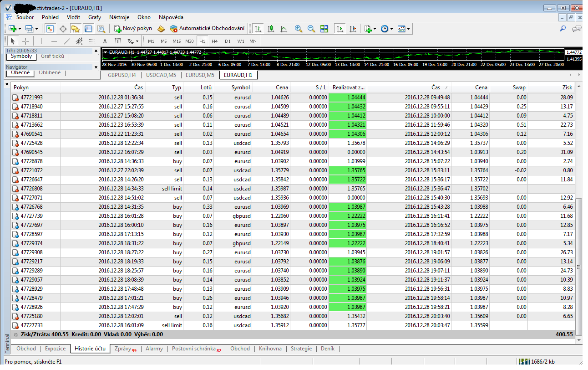Select the text label 'A' tool
This screenshot has width=588, height=370.
[105, 41]
